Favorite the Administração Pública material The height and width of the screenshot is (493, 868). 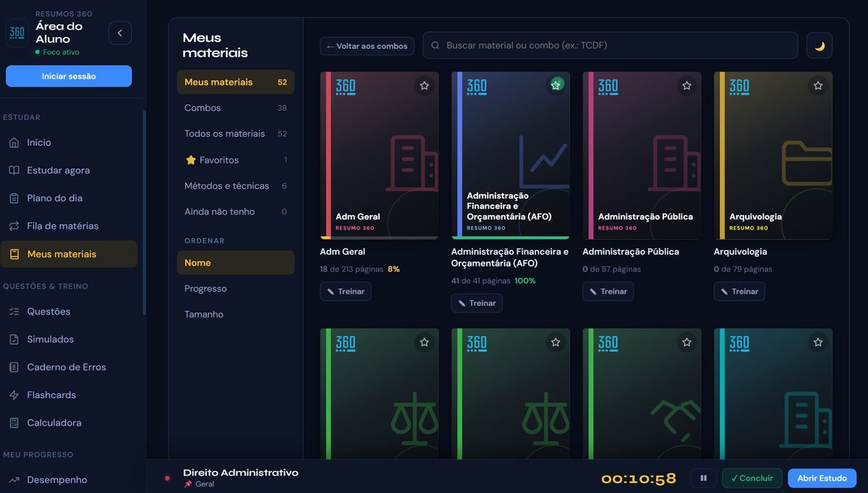tap(687, 85)
